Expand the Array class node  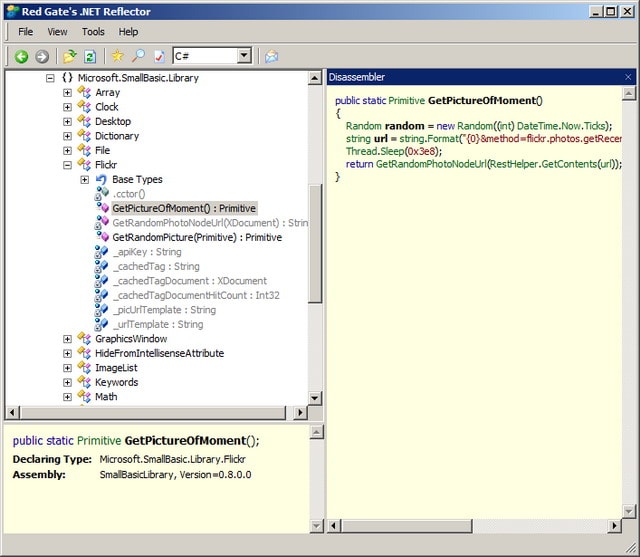click(67, 93)
